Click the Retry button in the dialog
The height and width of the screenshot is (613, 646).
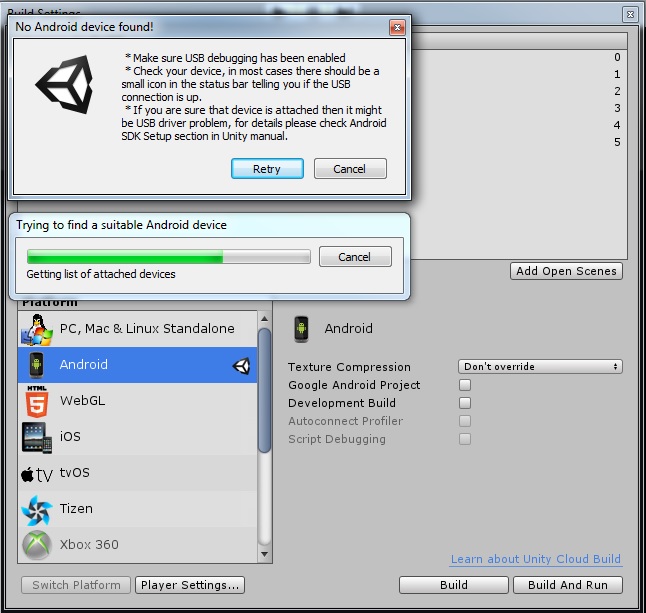click(267, 168)
